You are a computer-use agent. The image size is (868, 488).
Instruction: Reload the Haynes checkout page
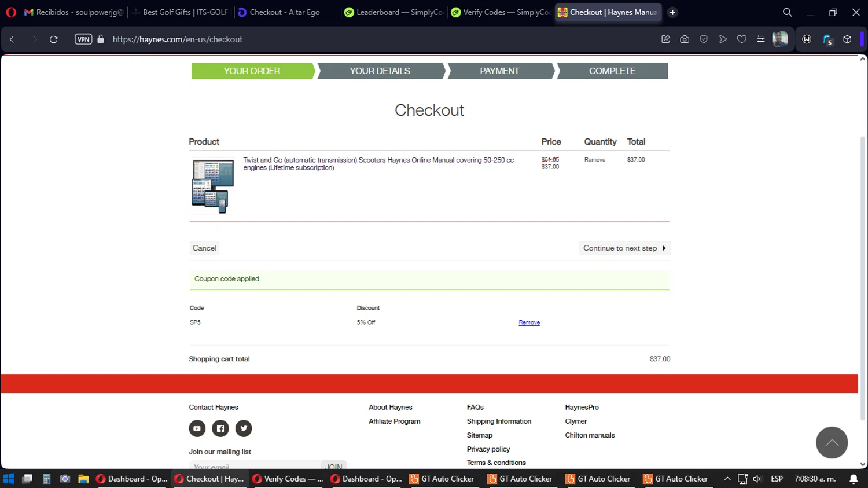pyautogui.click(x=53, y=39)
